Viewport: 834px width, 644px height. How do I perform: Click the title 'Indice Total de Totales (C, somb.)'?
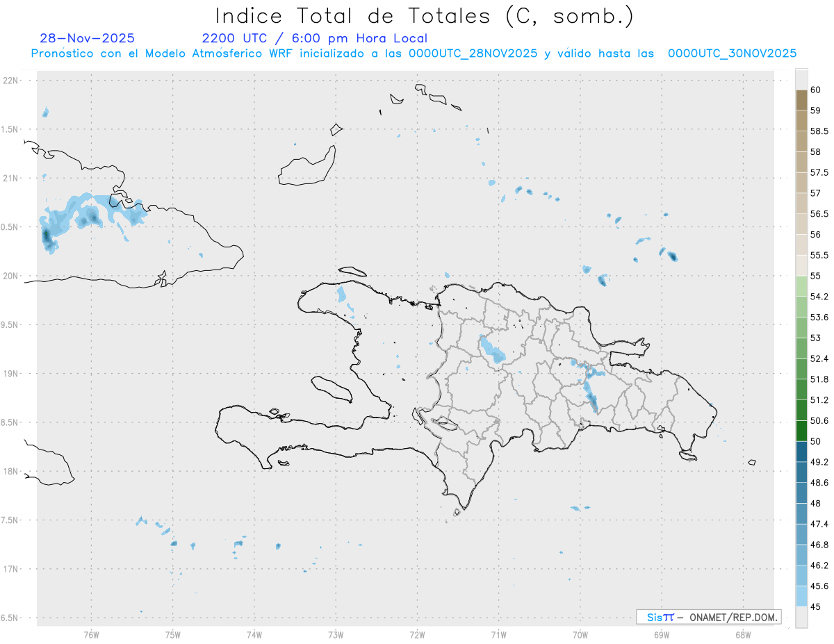[x=424, y=16]
